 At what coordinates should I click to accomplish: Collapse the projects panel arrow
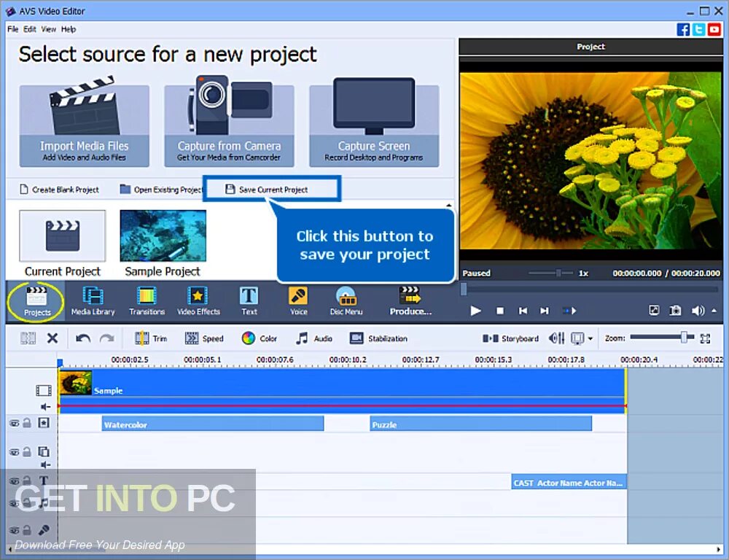pos(448,205)
